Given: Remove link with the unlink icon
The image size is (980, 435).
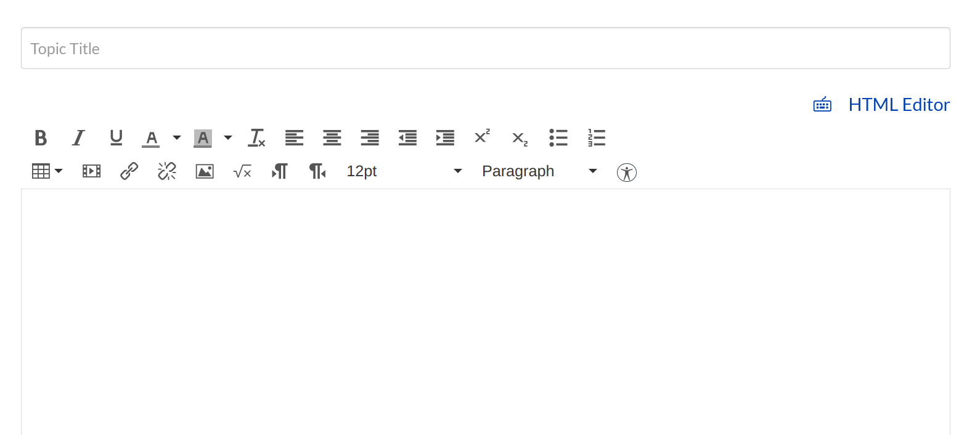Looking at the screenshot, I should click(167, 171).
